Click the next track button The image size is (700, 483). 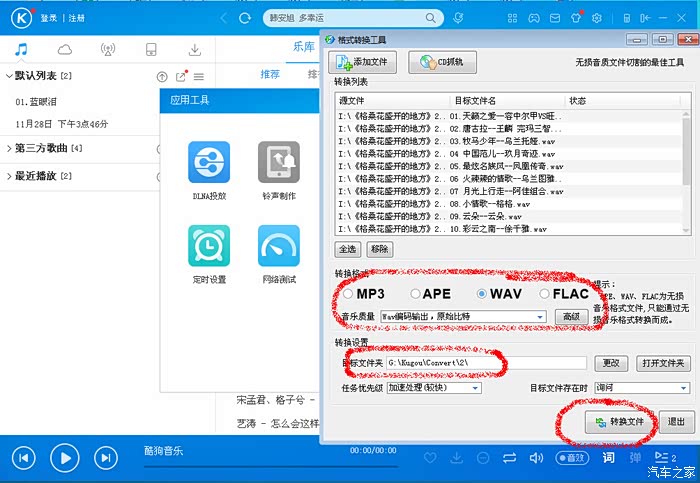[x=106, y=458]
